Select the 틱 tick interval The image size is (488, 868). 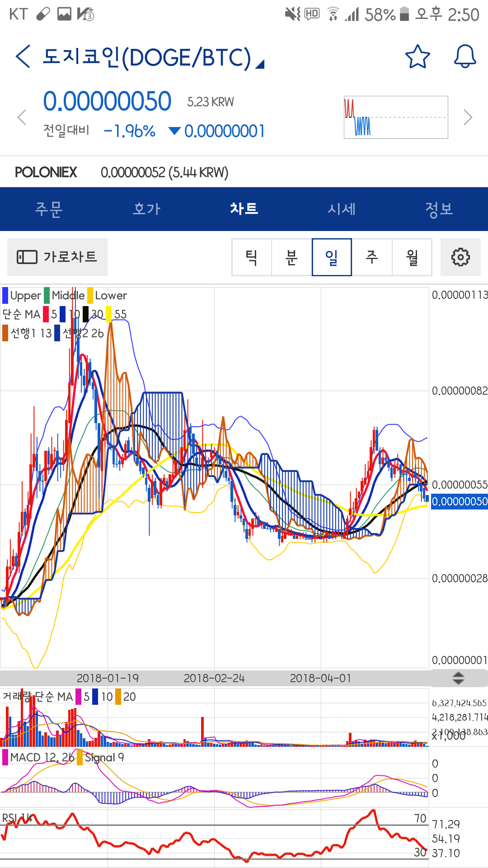[252, 257]
